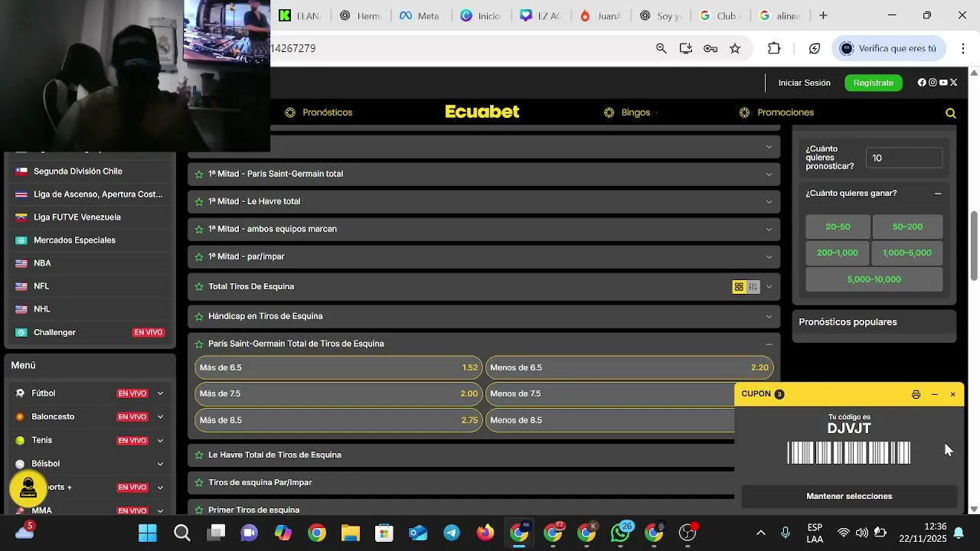Select the Más de 6.5 odds 1.52
The width and height of the screenshot is (980, 551).
pyautogui.click(x=338, y=368)
